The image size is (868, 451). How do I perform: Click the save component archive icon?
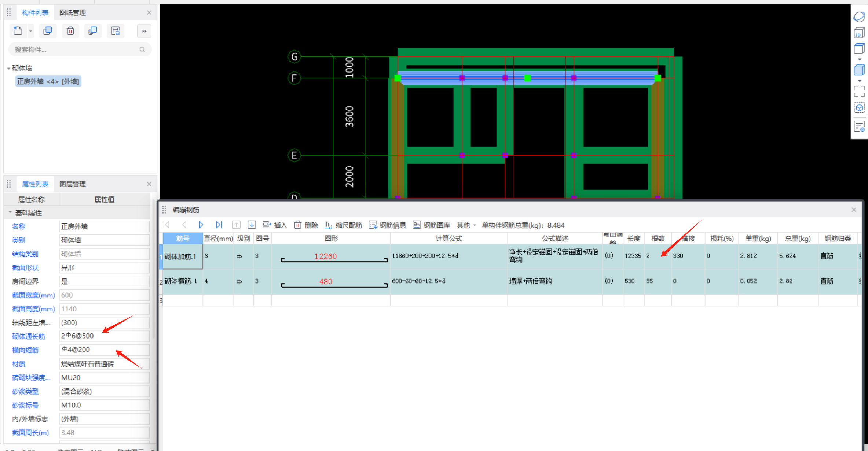116,31
